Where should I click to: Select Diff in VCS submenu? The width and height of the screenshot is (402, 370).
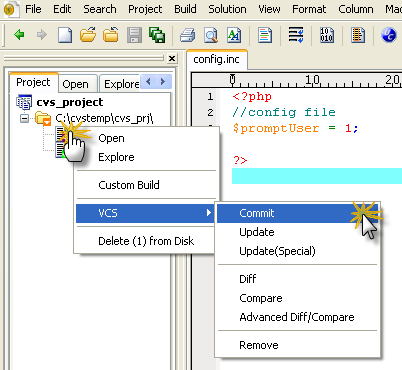(x=297, y=279)
